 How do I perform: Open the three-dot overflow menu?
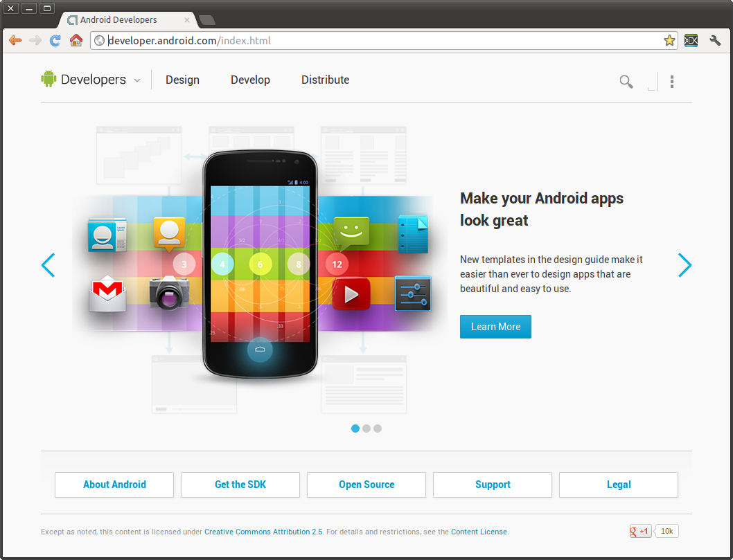pyautogui.click(x=672, y=82)
